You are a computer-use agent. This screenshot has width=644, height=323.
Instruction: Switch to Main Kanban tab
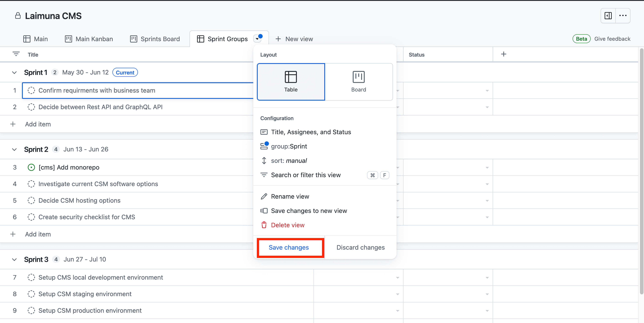click(89, 38)
